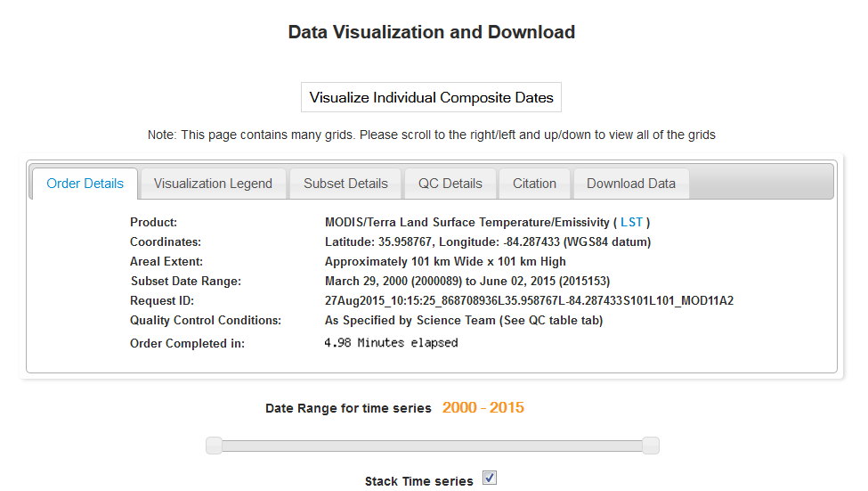
Task: Switch to the Order Details tab
Action: click(85, 184)
